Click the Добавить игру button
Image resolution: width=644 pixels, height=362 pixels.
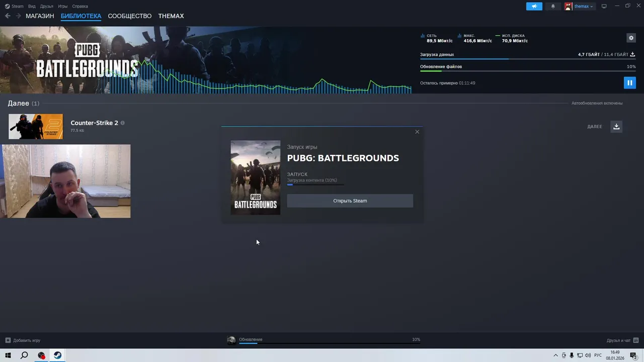[x=23, y=340]
